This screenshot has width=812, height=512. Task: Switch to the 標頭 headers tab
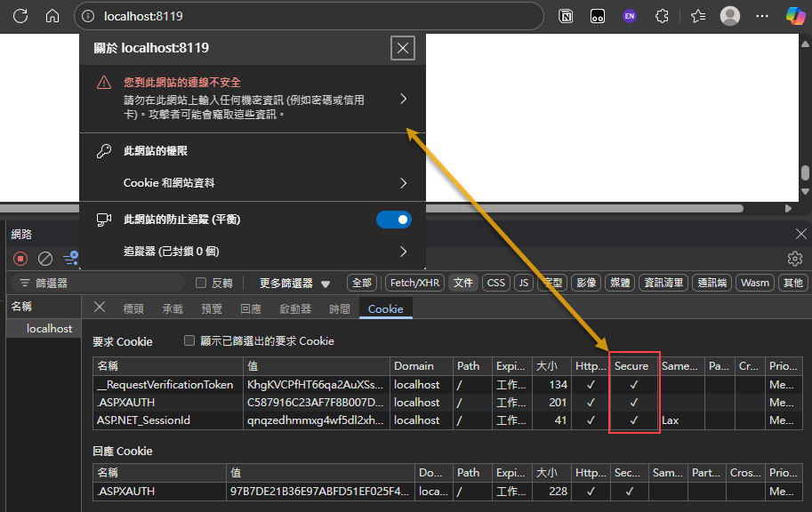[x=133, y=308]
